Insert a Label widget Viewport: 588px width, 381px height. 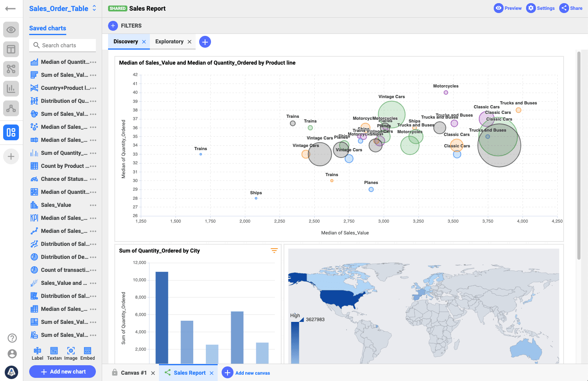point(37,353)
